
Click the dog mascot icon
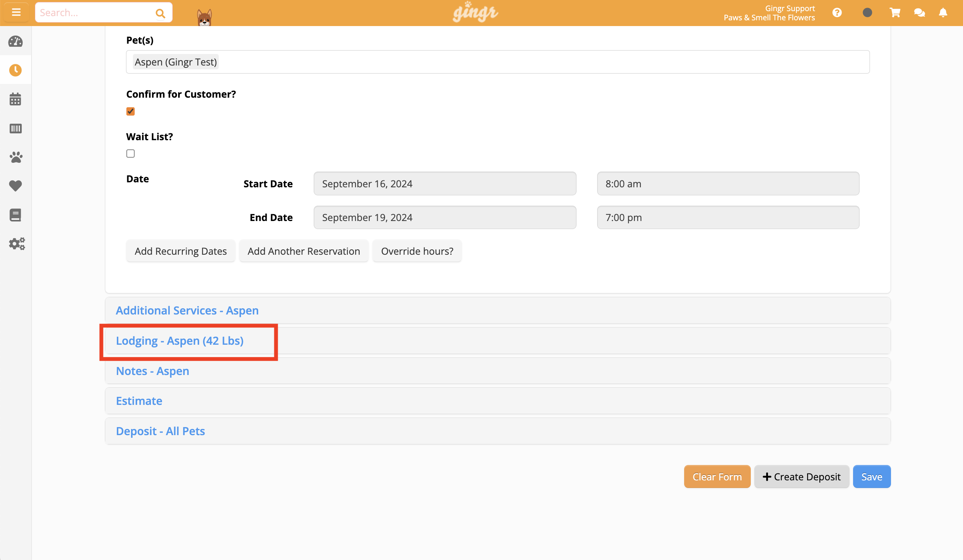point(205,18)
